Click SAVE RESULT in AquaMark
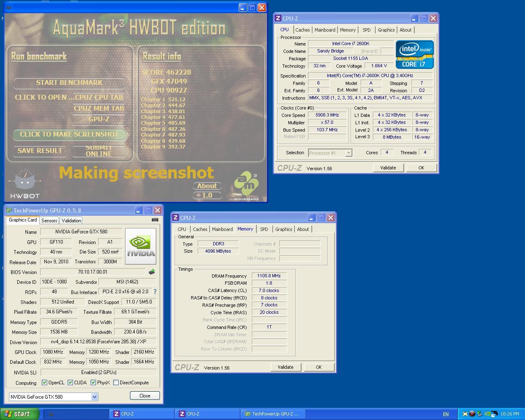The height and width of the screenshot is (420, 525). coord(40,151)
